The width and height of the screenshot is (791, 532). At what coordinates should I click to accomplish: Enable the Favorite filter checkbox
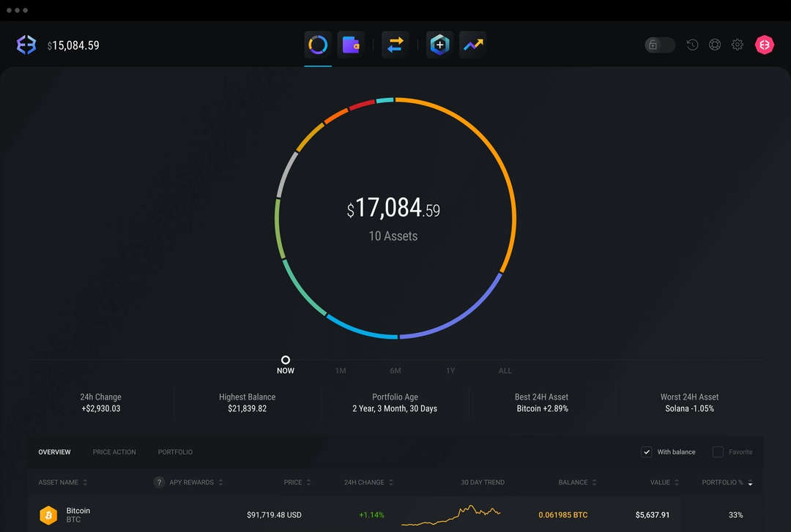[718, 452]
